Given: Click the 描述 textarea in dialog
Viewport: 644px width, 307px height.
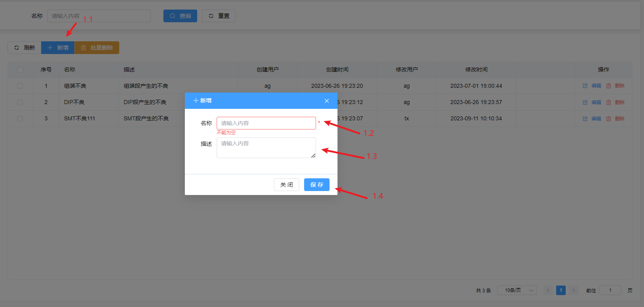Looking at the screenshot, I should 266,147.
